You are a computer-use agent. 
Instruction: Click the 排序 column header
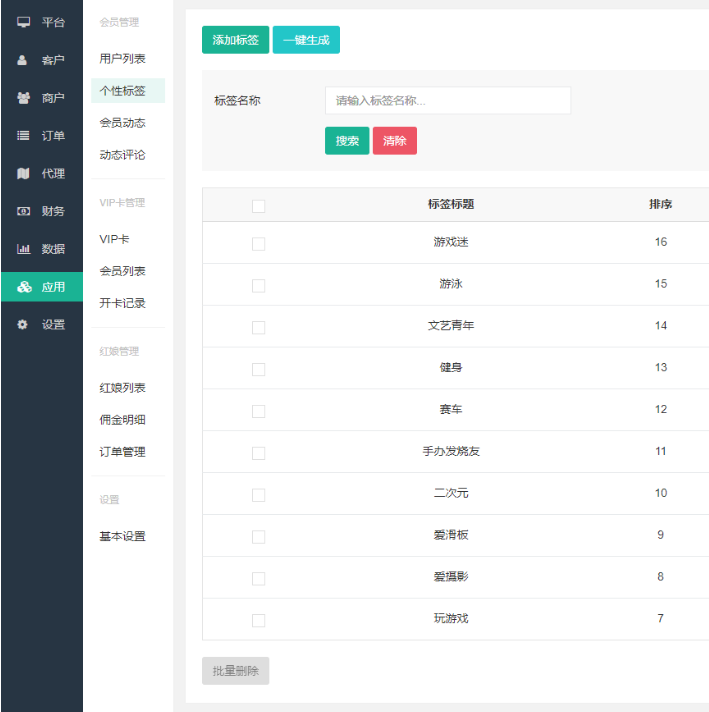[660, 204]
